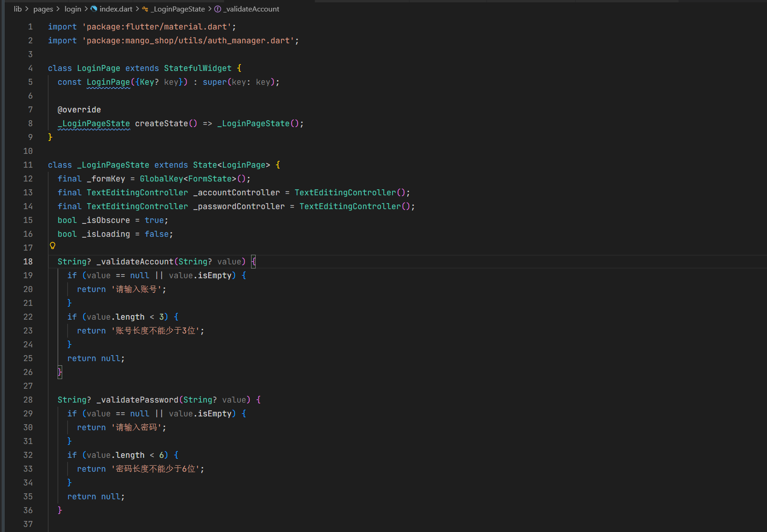Click line number 18 in the gutter

[28, 262]
